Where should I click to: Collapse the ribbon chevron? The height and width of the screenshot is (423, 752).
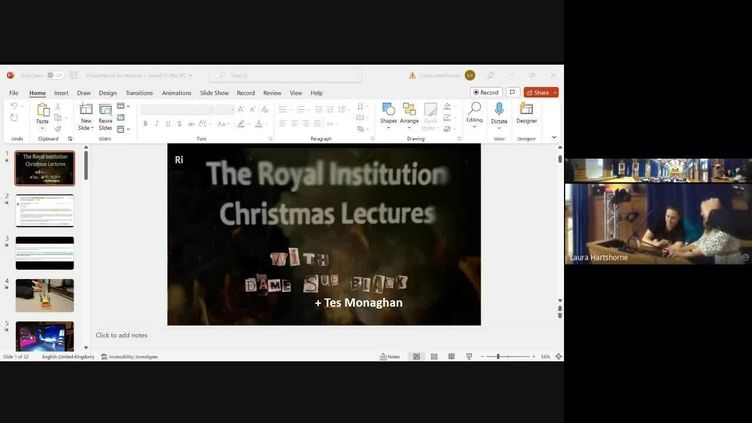click(x=554, y=138)
